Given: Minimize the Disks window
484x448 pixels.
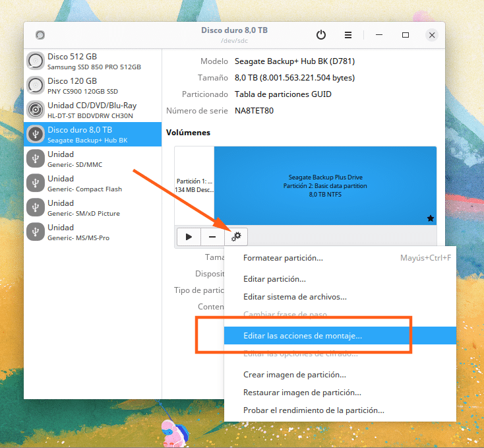Looking at the screenshot, I should click(379, 35).
